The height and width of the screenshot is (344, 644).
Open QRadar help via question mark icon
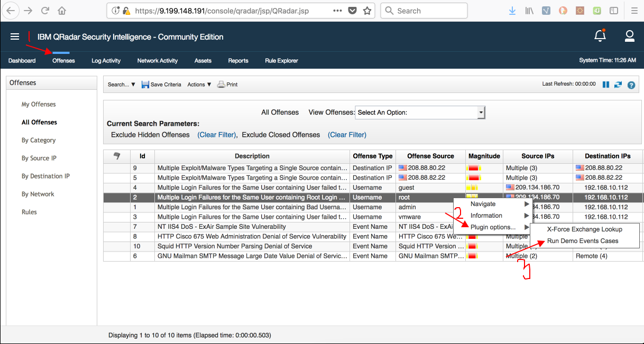click(x=631, y=85)
